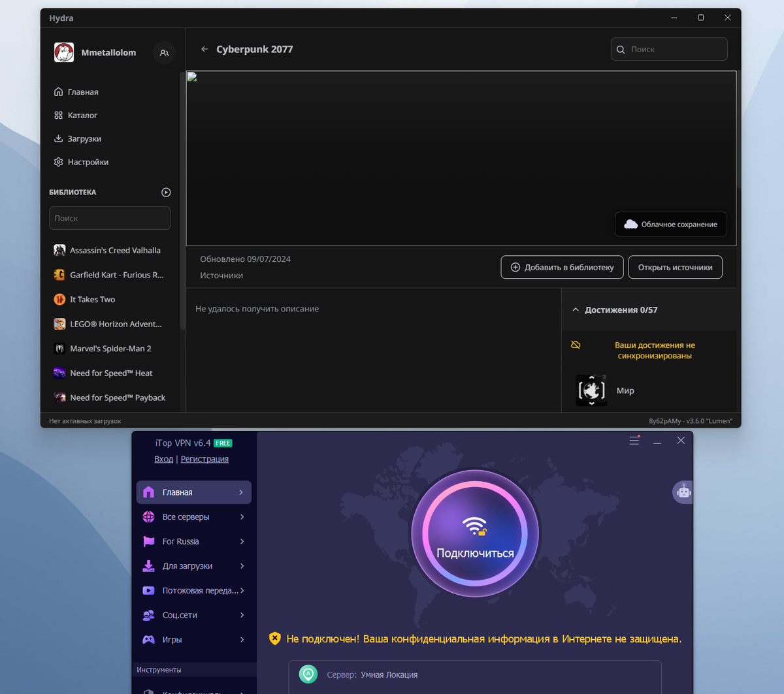
Task: Click the Соц.сети icon in VPN sidebar
Action: tap(149, 614)
